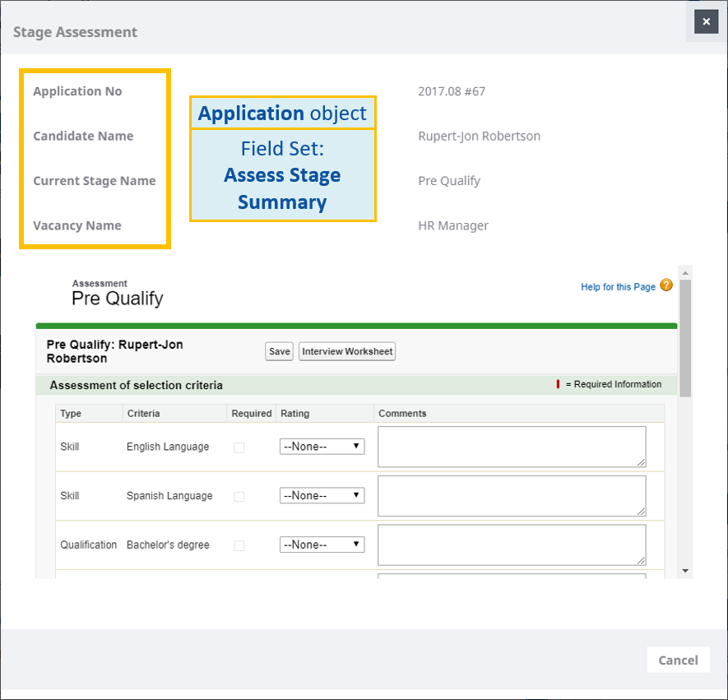Click the scrollbar down arrow
Image resolution: width=728 pixels, height=700 pixels.
[685, 571]
